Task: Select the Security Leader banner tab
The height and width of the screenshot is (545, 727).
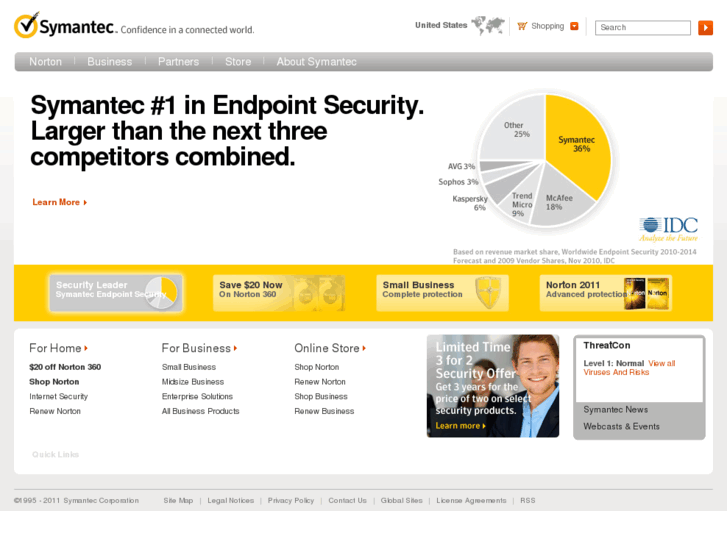Action: (x=116, y=293)
